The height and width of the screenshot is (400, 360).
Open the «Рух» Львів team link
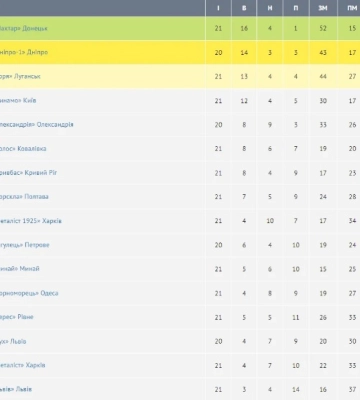(13, 341)
